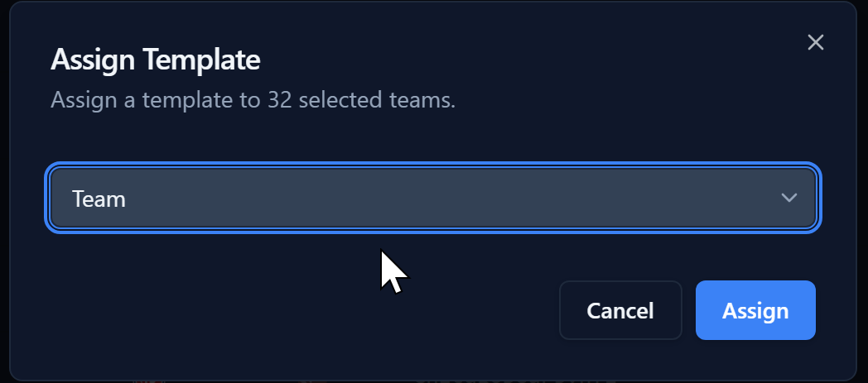Open the Team template dropdown
868x383 pixels.
coord(432,199)
